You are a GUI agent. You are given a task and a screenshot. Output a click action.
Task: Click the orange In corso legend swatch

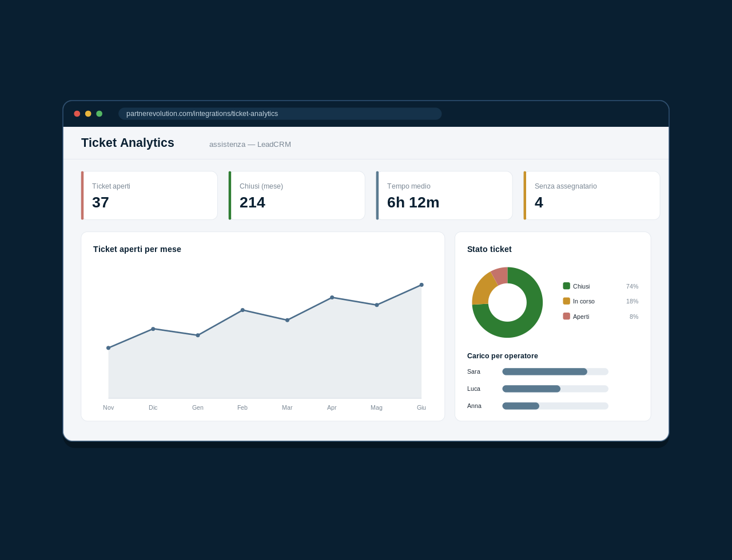pyautogui.click(x=567, y=301)
